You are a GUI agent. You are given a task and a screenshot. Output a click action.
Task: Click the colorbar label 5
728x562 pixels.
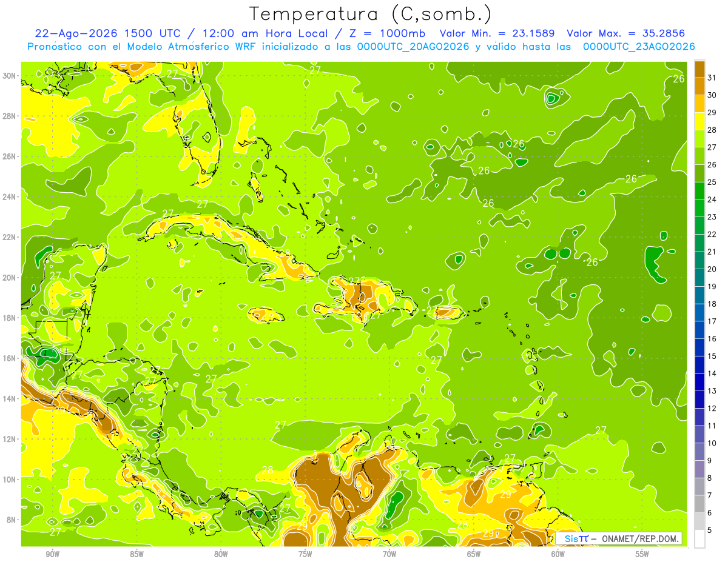[x=710, y=530]
